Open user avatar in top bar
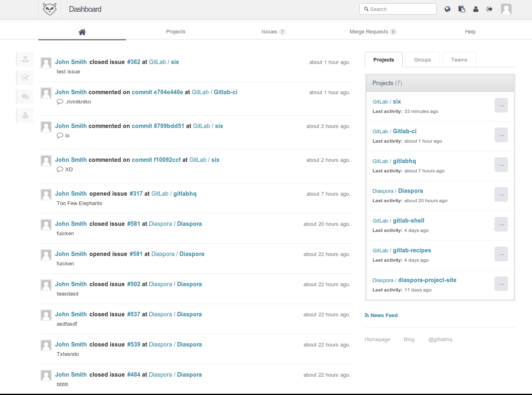The width and height of the screenshot is (532, 395). (506, 9)
